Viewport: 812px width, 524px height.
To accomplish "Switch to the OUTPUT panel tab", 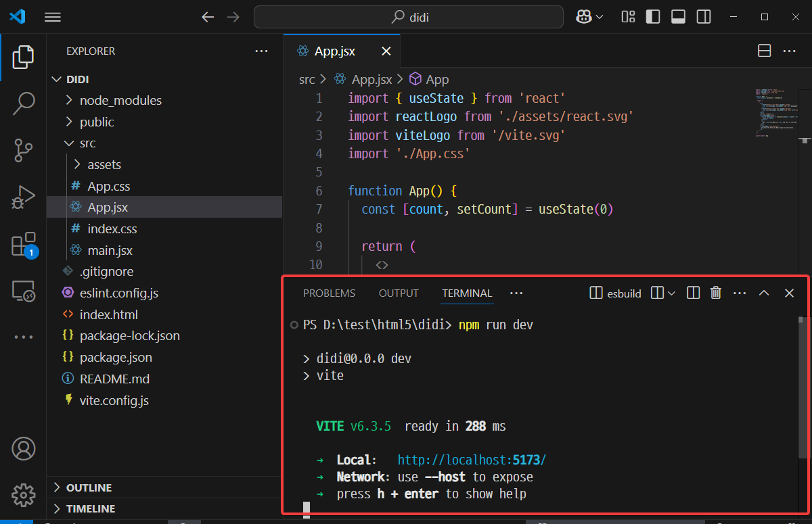I will click(399, 293).
